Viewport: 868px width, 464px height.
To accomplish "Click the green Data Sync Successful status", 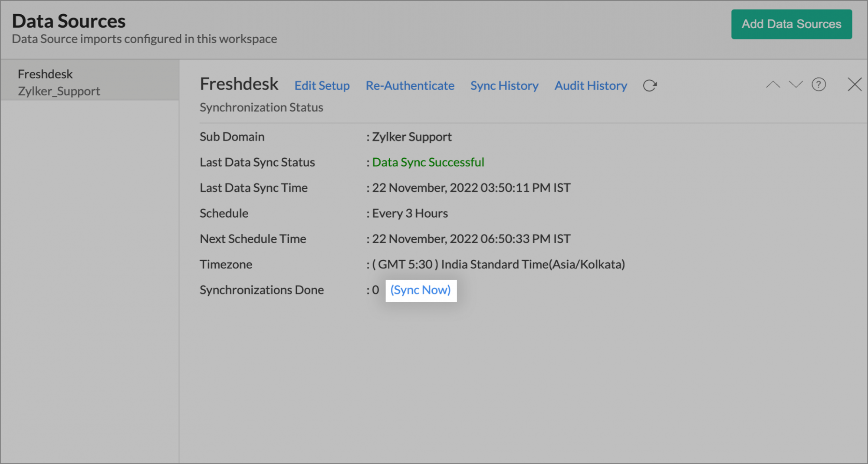I will click(x=428, y=162).
